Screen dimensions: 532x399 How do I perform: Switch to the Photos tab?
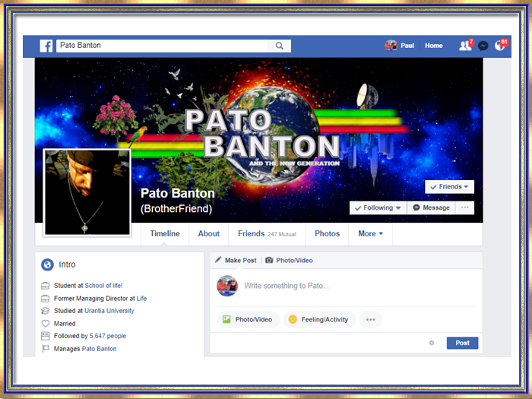click(327, 234)
